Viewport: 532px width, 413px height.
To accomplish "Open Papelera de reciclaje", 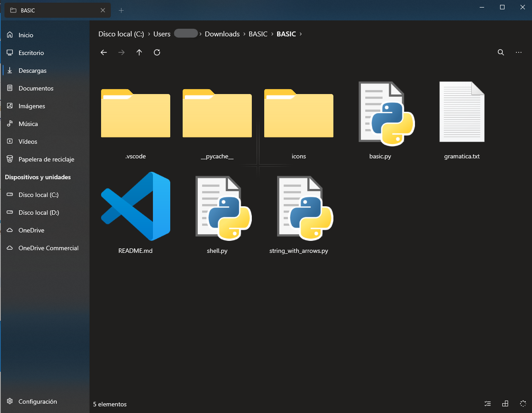I will [45, 159].
